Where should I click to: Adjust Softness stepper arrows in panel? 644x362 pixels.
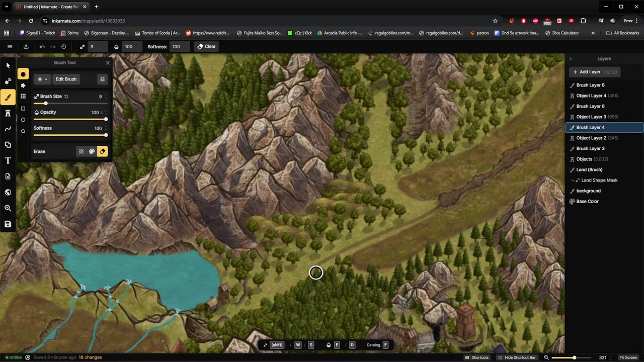106,128
